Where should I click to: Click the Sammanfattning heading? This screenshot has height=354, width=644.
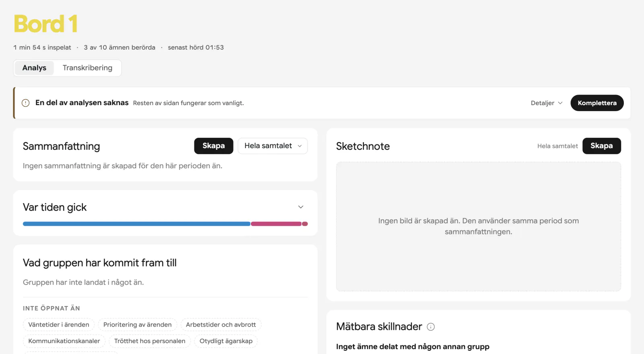[61, 146]
